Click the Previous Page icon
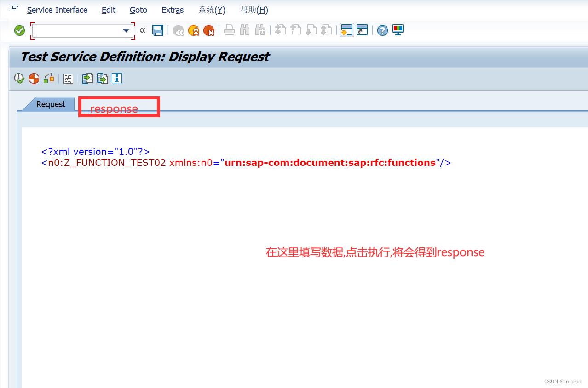 tap(295, 30)
